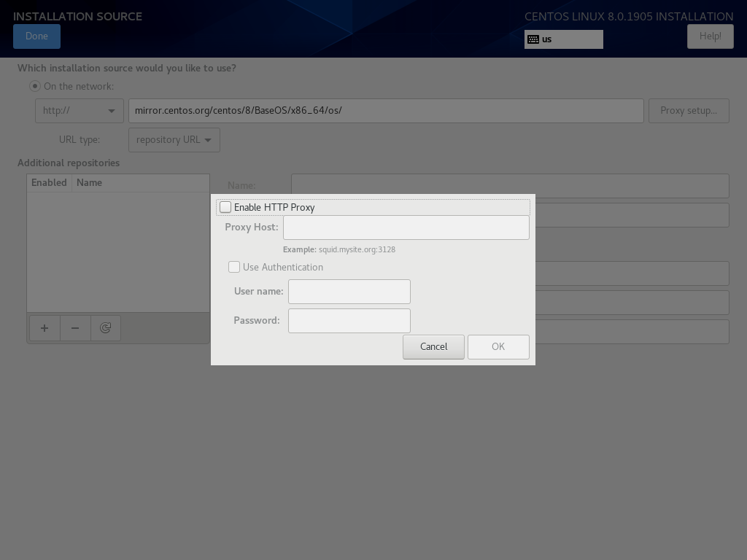Revert repository list changes
This screenshot has height=560, width=747.
click(x=106, y=328)
